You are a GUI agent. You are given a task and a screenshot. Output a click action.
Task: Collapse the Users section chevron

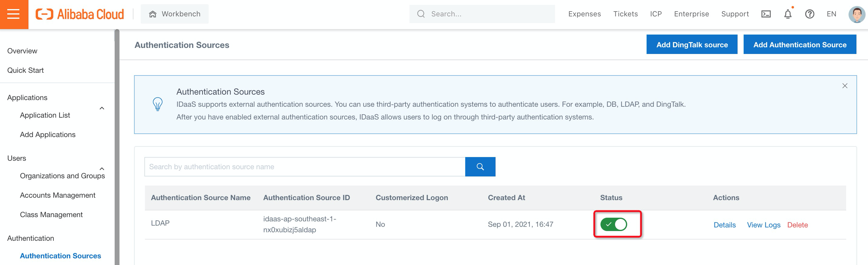pyautogui.click(x=102, y=169)
